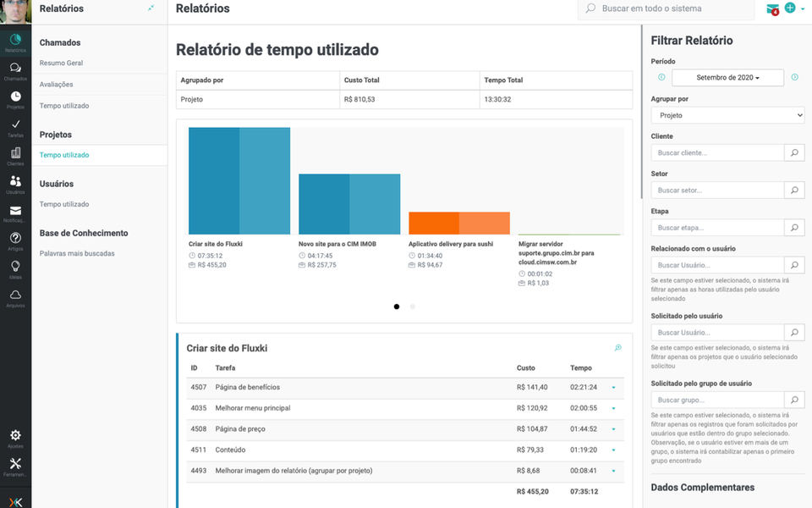812x508 pixels.
Task: Open Resumo Geral under Chamados
Action: click(x=61, y=63)
